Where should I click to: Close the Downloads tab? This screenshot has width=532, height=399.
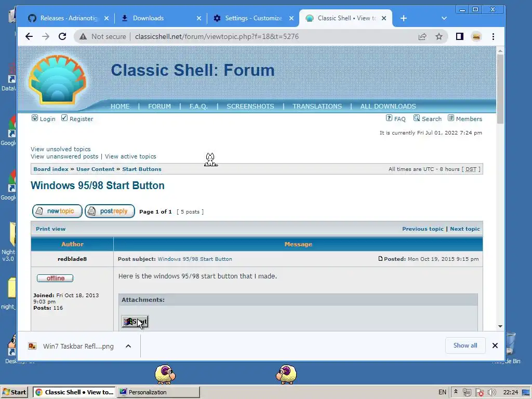coord(199,18)
